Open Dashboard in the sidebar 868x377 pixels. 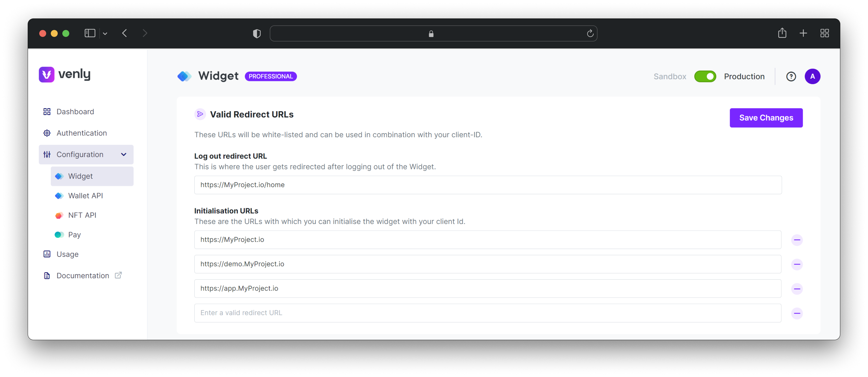(x=75, y=112)
